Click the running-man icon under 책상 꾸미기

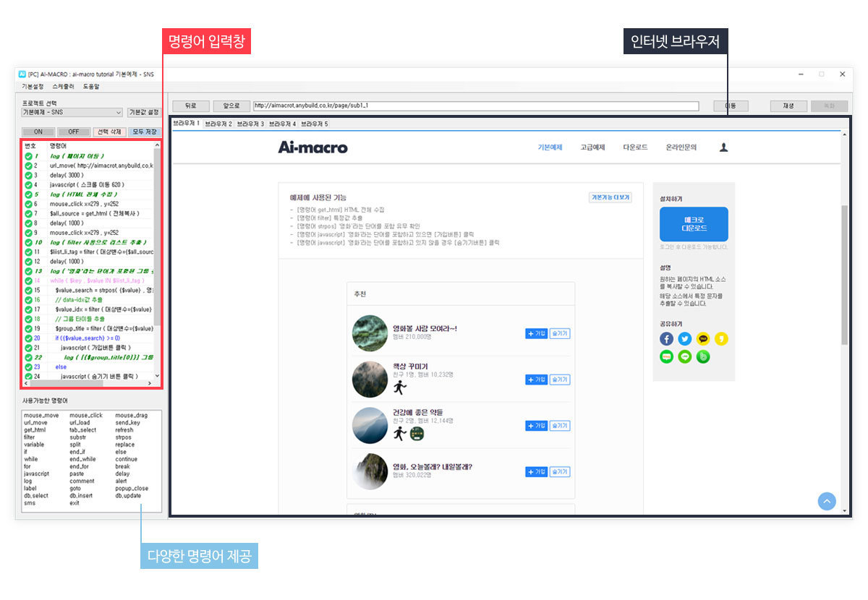tap(400, 387)
